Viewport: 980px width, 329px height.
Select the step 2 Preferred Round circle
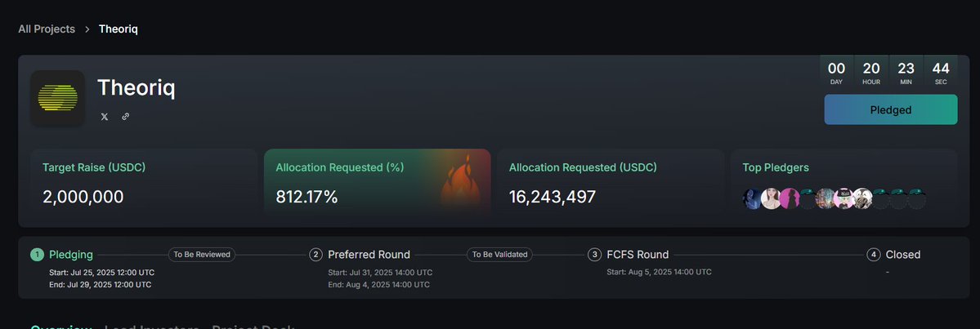click(316, 255)
